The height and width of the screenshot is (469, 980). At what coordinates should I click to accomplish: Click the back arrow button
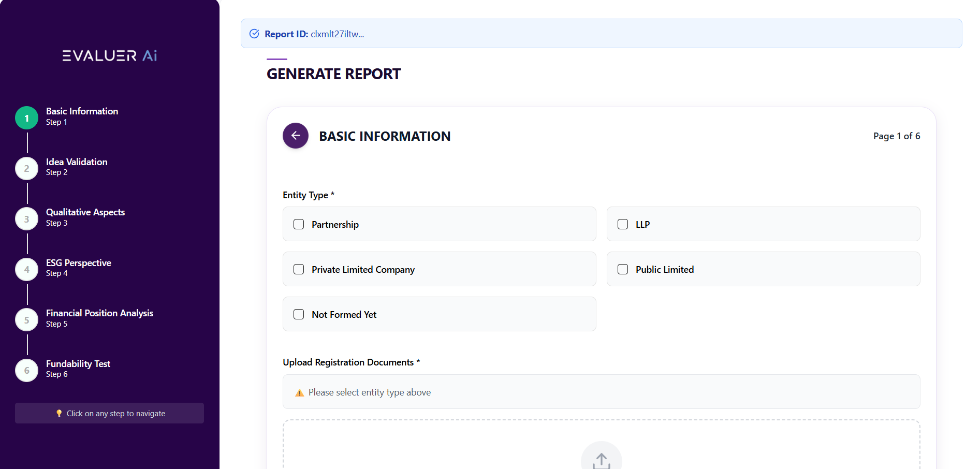point(296,136)
